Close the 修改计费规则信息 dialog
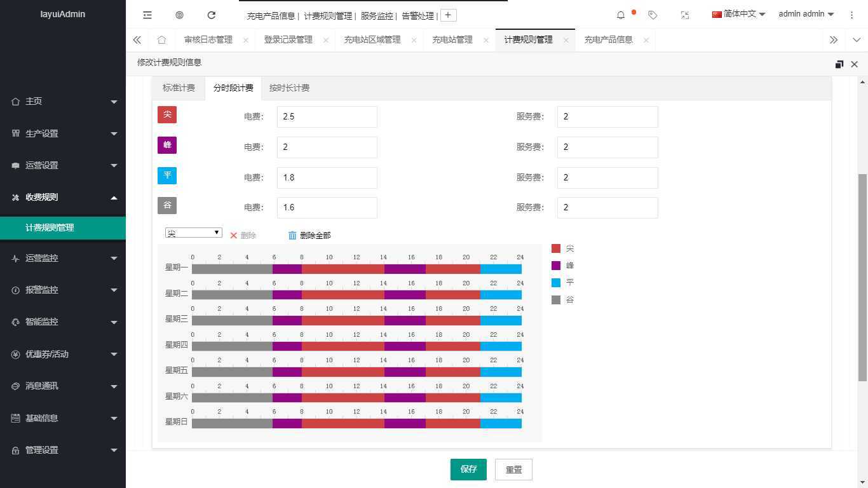The height and width of the screenshot is (488, 868). click(x=855, y=64)
